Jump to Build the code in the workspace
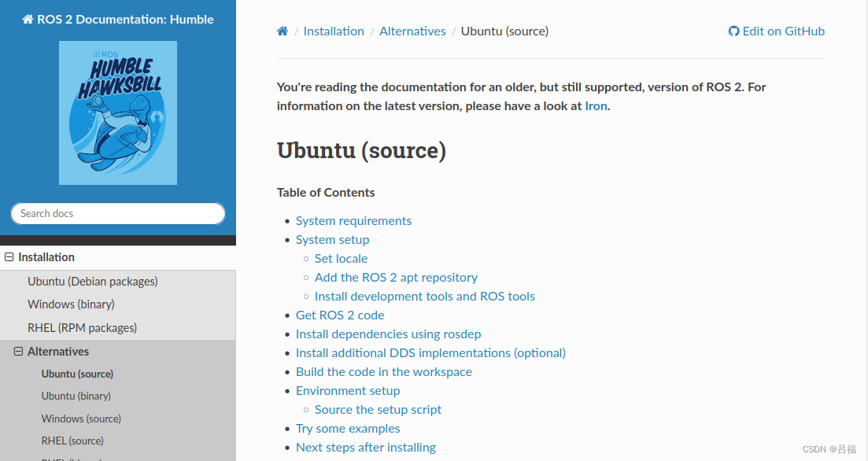This screenshot has width=868, height=461. [384, 371]
